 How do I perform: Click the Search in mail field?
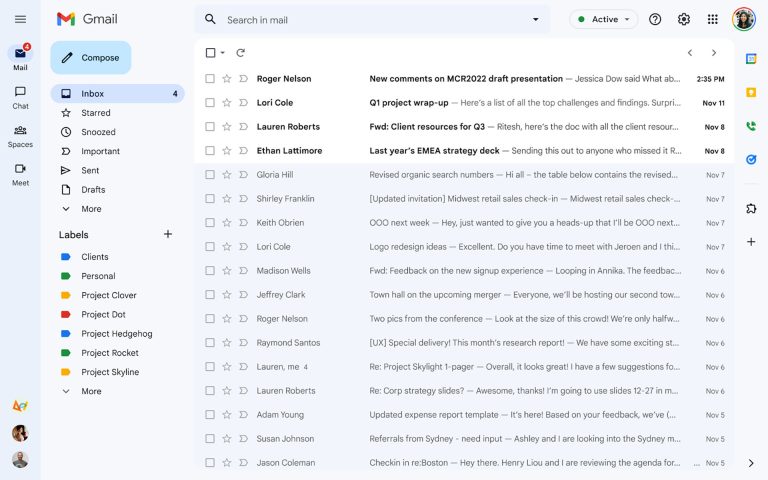click(x=370, y=19)
